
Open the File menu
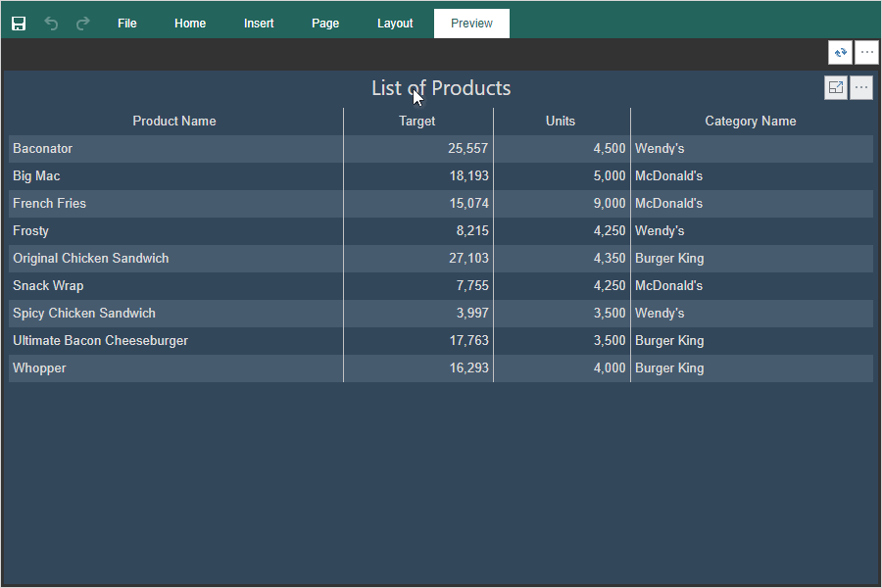[127, 24]
